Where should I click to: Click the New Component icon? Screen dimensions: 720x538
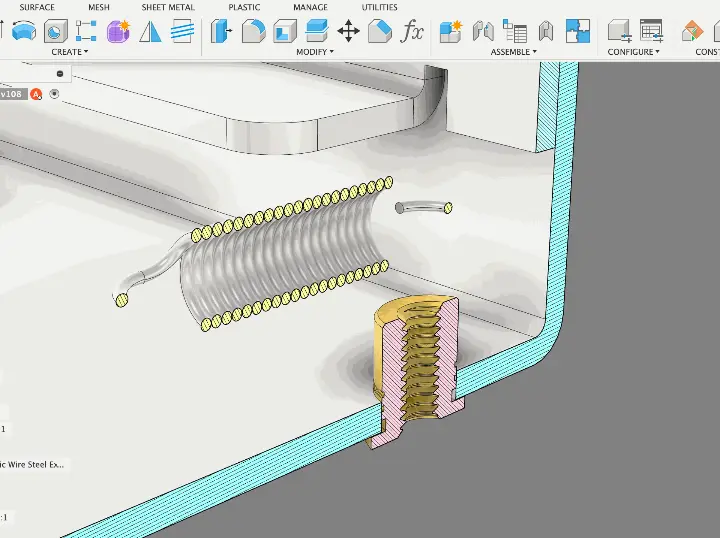pos(451,32)
